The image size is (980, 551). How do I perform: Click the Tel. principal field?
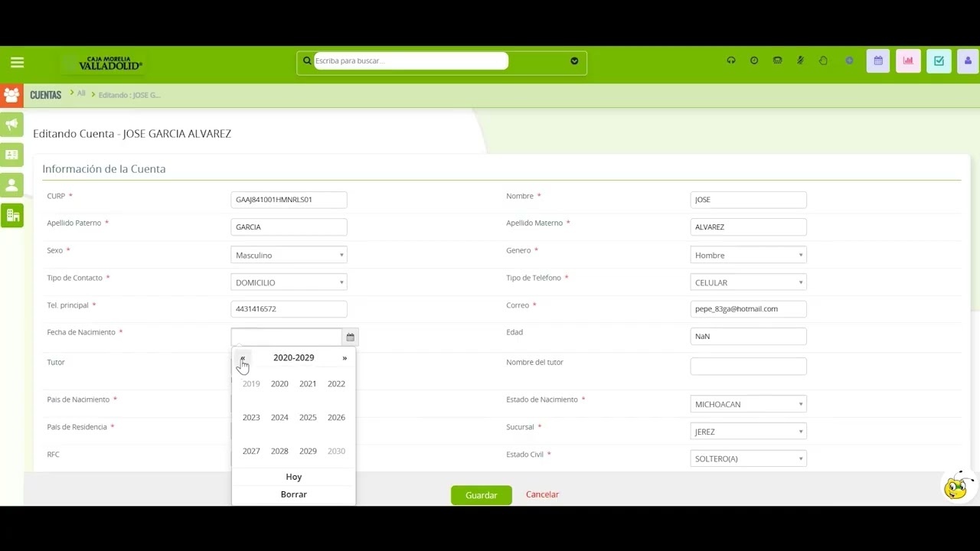click(289, 308)
